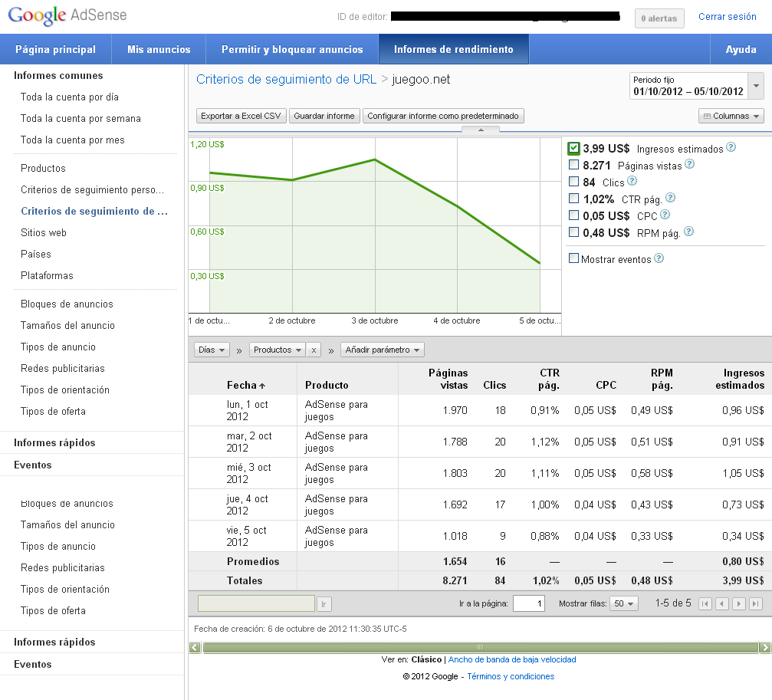Image resolution: width=772 pixels, height=700 pixels.
Task: Expand the first Informes rápidos section
Action: tap(54, 442)
